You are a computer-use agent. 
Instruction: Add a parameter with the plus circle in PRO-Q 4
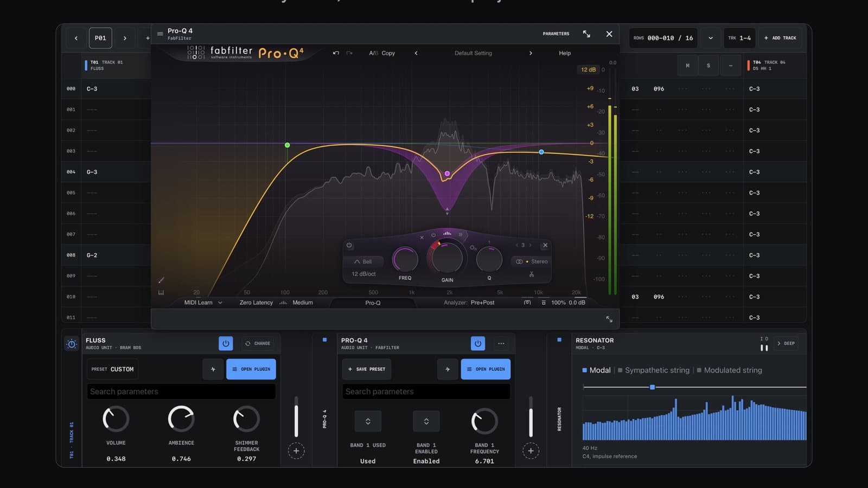coord(531,451)
